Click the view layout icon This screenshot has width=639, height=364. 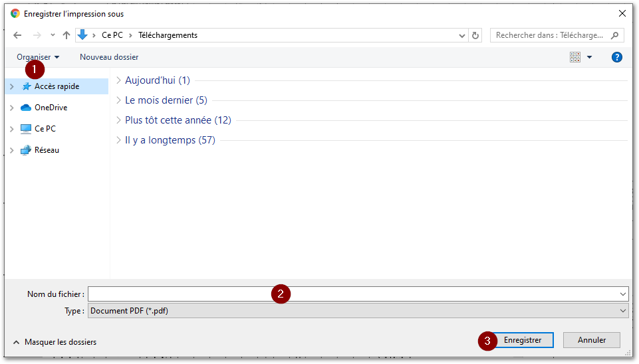tap(575, 57)
